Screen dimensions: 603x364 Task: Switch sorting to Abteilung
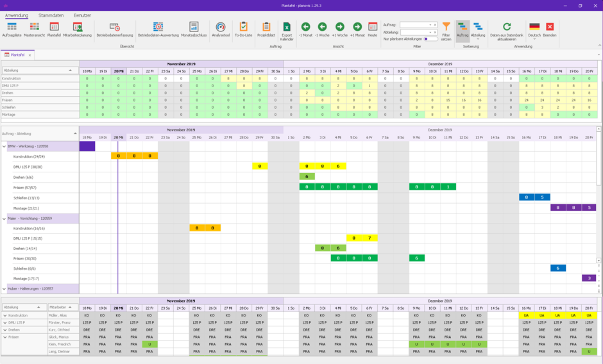[x=478, y=29]
